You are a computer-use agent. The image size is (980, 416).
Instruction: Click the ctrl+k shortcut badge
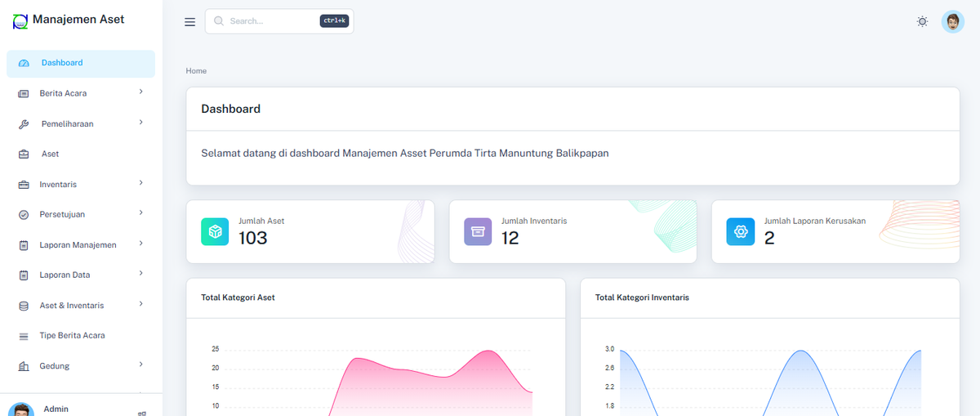(334, 21)
